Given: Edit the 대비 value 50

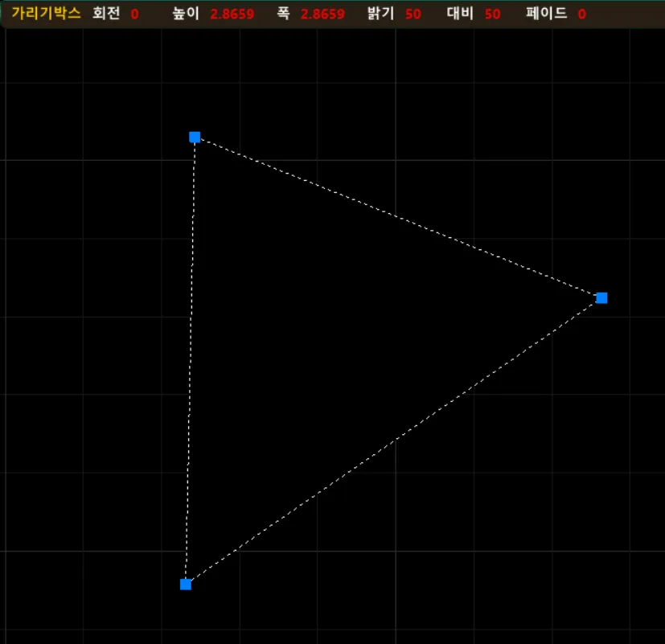Looking at the screenshot, I should click(493, 14).
